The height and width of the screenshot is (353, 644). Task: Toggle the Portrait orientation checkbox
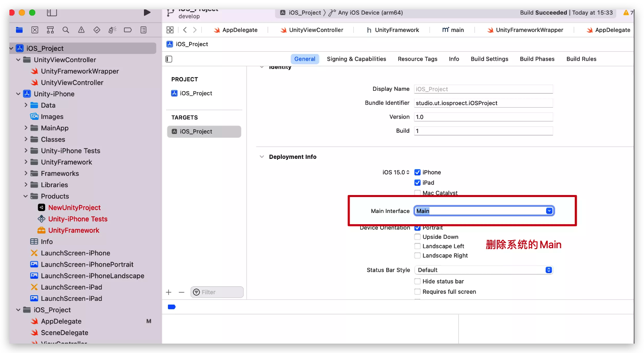417,227
